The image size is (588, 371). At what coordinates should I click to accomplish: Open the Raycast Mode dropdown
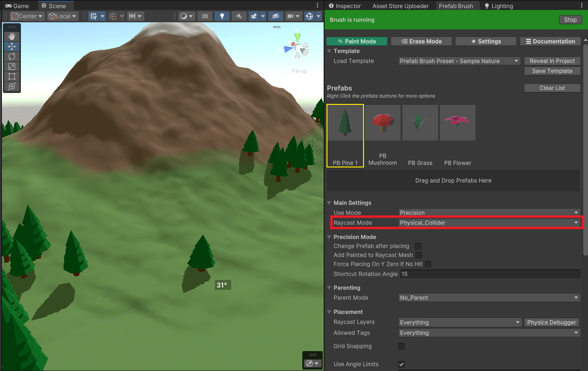(x=489, y=223)
